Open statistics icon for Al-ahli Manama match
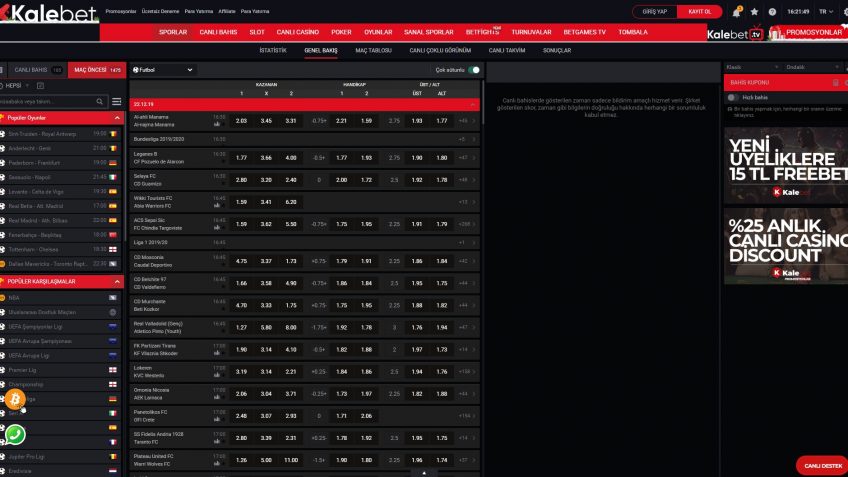 tap(217, 124)
